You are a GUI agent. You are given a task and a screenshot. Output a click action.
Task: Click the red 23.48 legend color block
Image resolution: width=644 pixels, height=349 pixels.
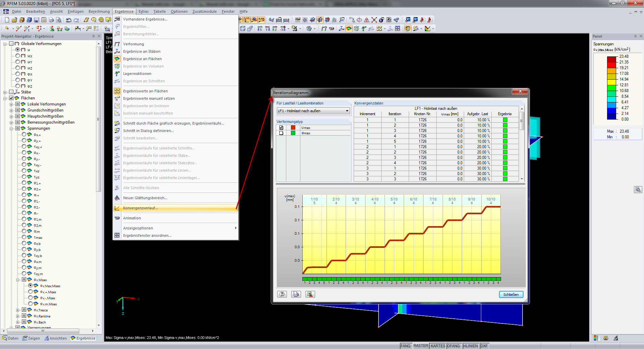612,59
